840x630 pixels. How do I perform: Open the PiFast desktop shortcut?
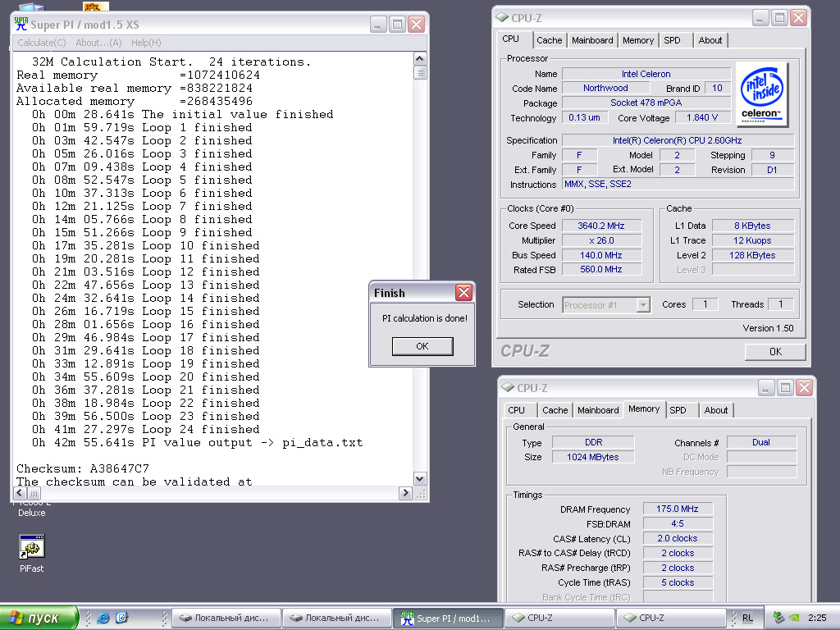coord(32,553)
